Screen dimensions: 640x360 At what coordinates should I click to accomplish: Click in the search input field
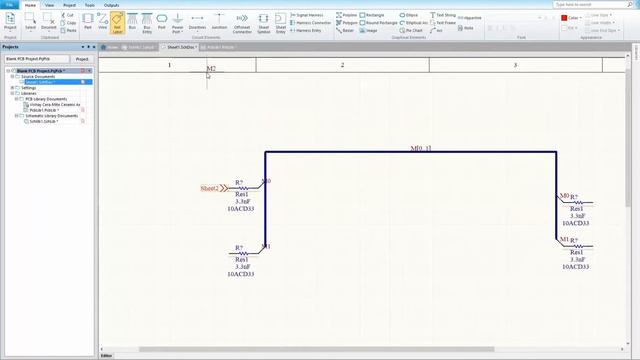pos(590,4)
